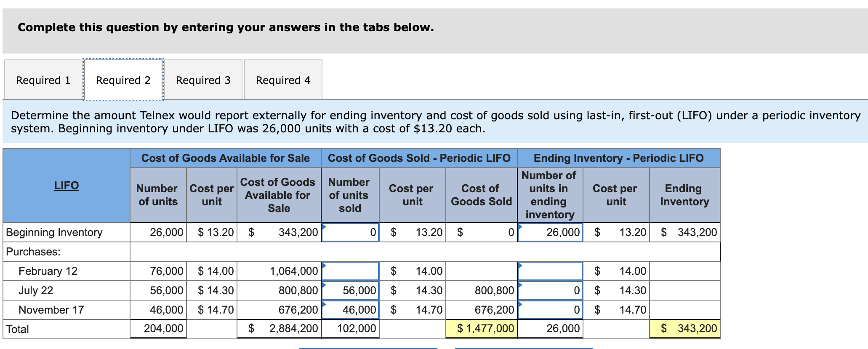Select the Required 2 tab

(123, 80)
